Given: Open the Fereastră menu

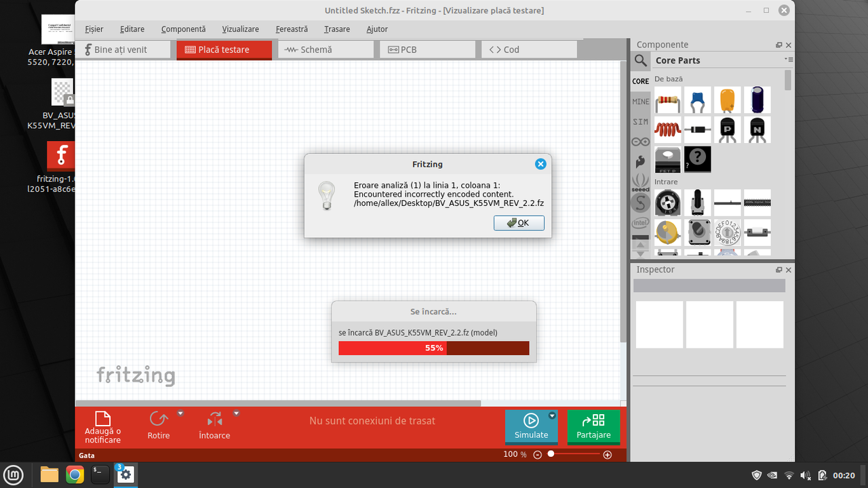Looking at the screenshot, I should (x=292, y=29).
